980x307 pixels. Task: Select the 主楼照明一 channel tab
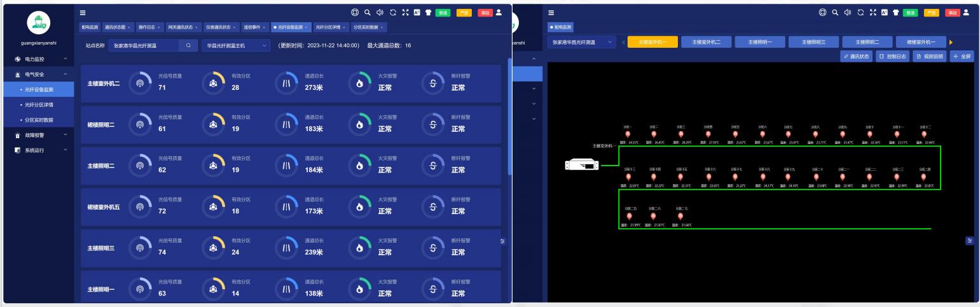point(761,42)
